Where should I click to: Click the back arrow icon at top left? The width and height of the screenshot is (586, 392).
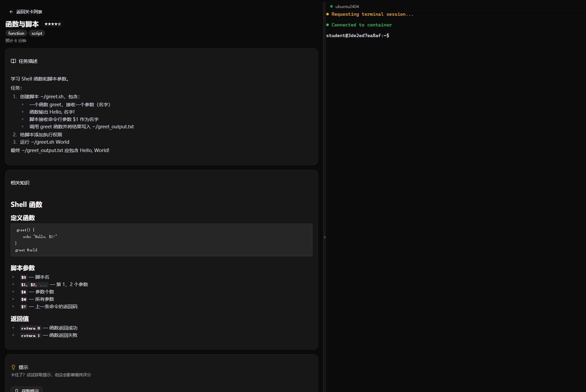click(x=11, y=12)
